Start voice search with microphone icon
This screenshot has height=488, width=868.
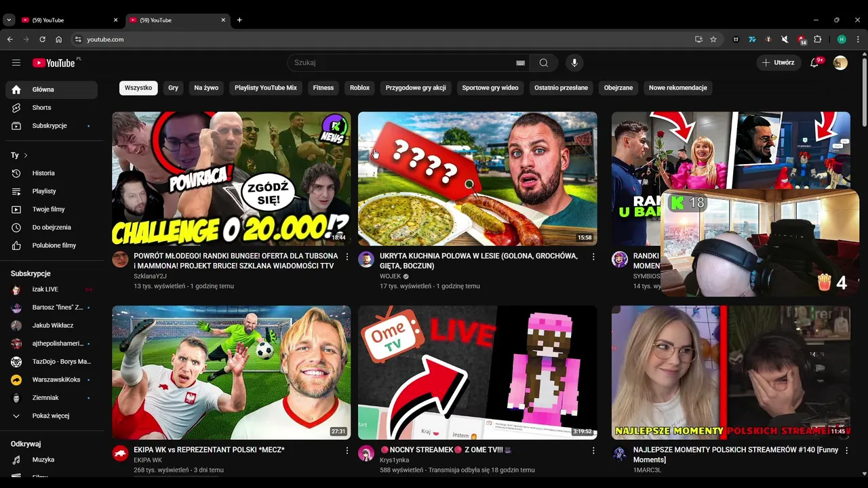(574, 62)
